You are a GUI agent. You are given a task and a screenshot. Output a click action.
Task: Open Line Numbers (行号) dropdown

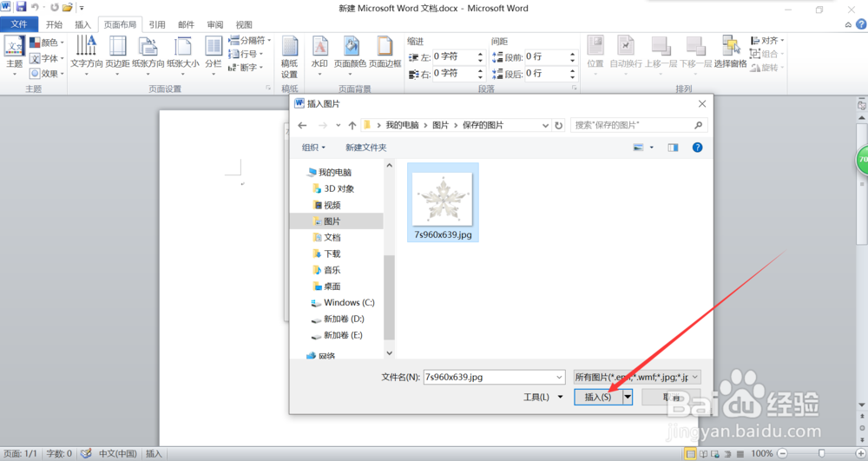246,54
